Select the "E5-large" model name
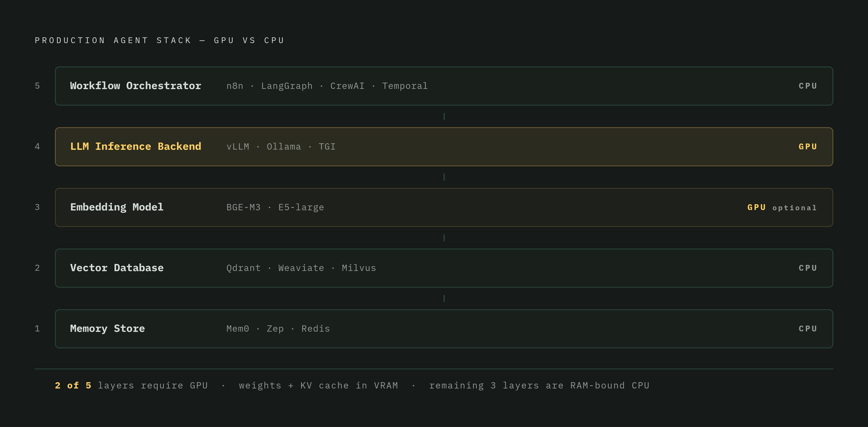Viewport: 868px width, 427px height. (301, 207)
